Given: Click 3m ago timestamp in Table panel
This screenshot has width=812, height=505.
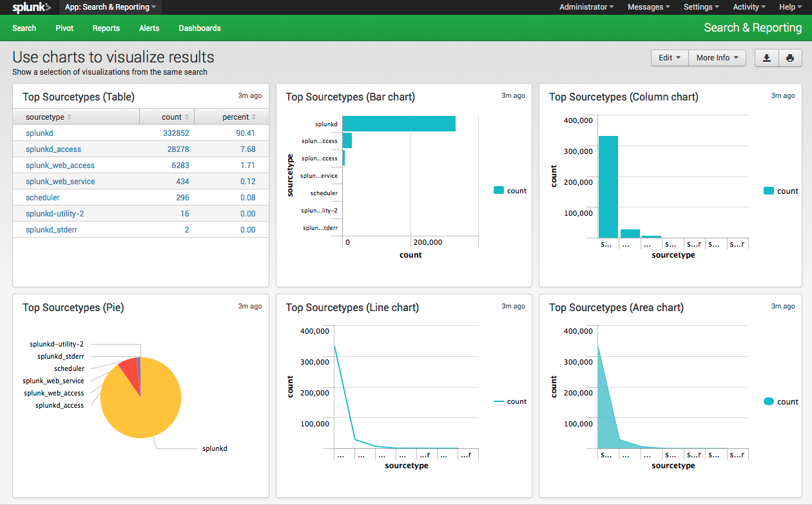Looking at the screenshot, I should pyautogui.click(x=250, y=95).
